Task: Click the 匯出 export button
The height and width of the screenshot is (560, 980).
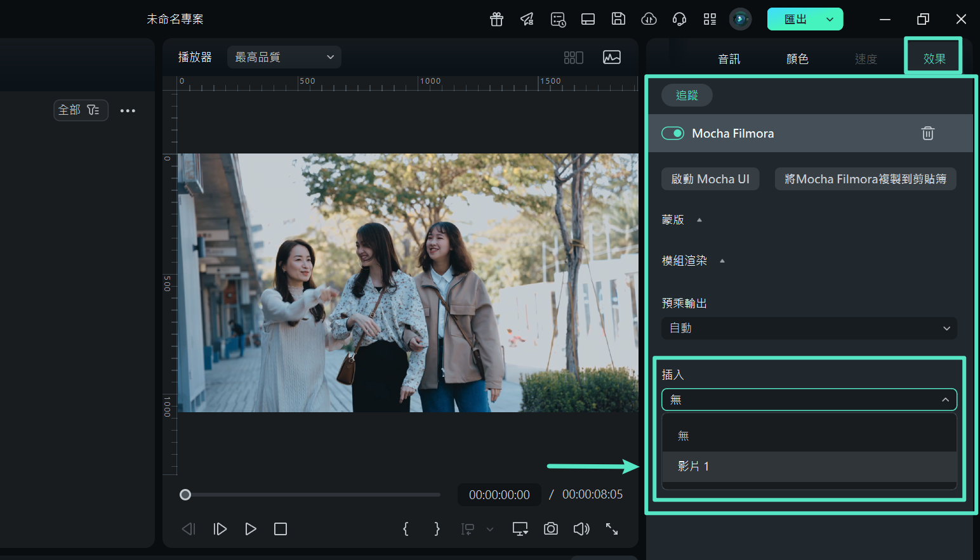Action: tap(795, 19)
